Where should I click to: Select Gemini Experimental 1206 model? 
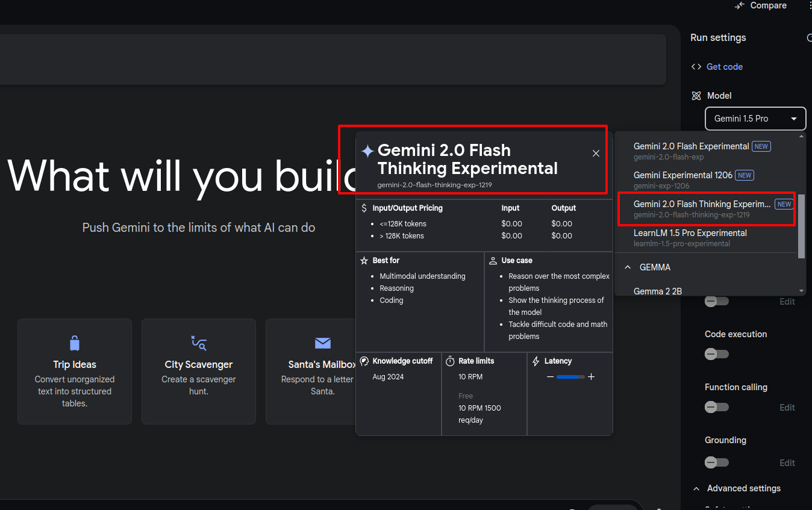click(705, 180)
